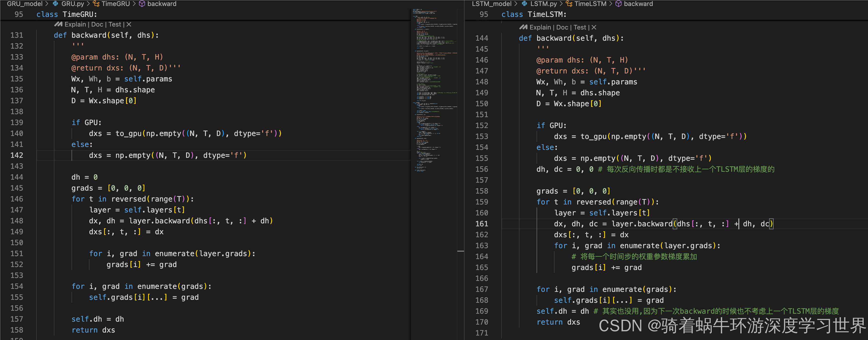Open GRU_model folder breadcrumb
This screenshot has width=868, height=340.
25,4
